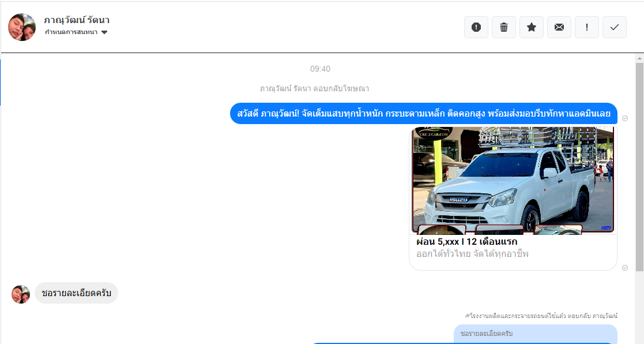The width and height of the screenshot is (644, 344).
Task: Click reply label โรงงานผลิตและกระจายรถยนต์ใช้แล้ว ตอบกลับ
Action: coord(541,316)
